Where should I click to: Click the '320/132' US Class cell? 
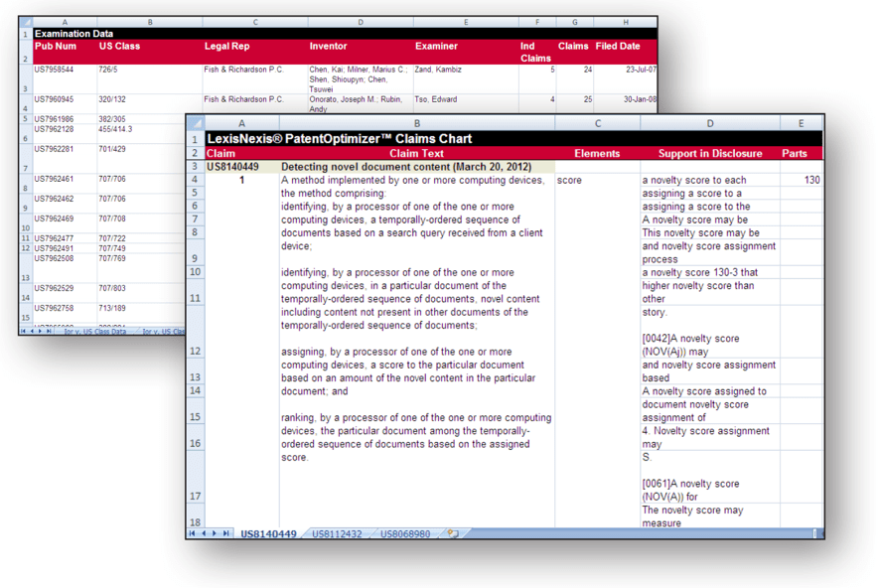coord(150,103)
